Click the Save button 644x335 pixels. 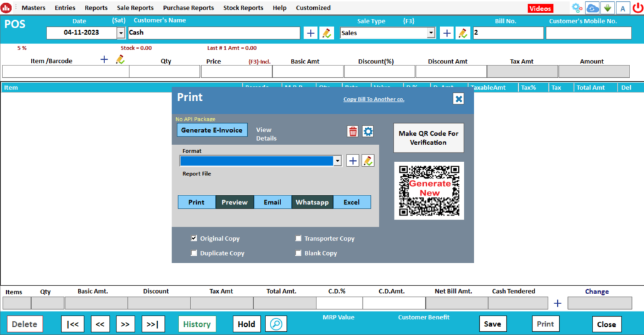(x=492, y=324)
